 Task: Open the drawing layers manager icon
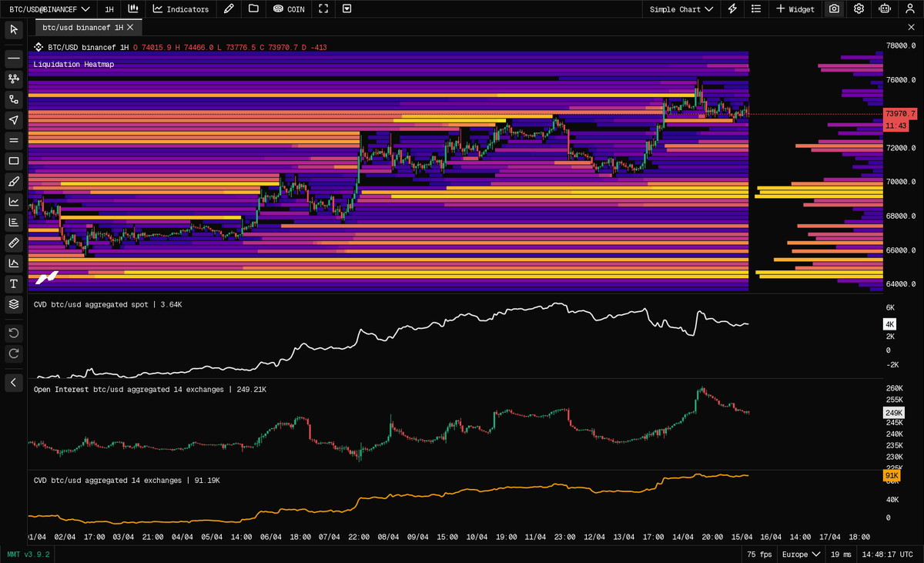point(13,304)
